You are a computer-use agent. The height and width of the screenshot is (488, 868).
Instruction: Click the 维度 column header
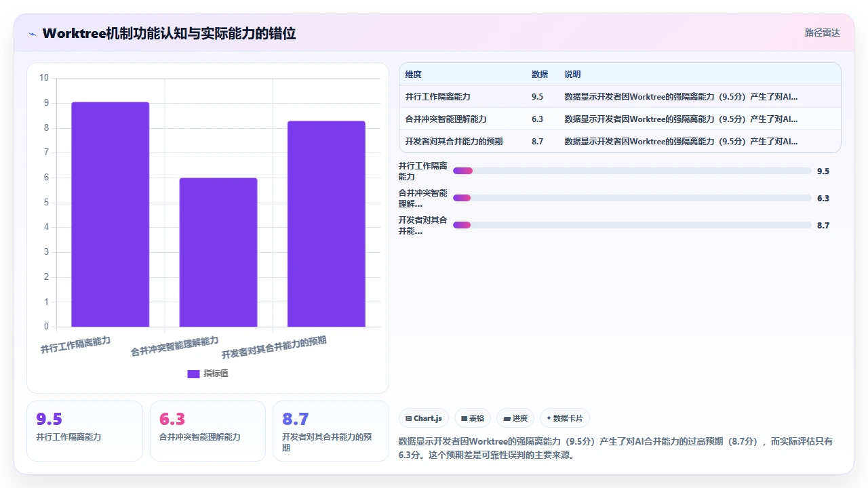413,75
